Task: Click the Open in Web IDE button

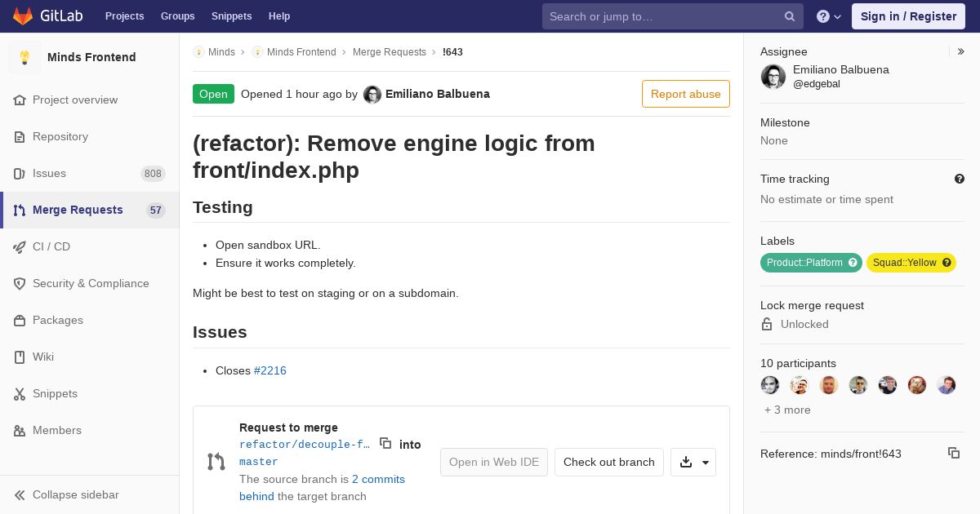Action: (x=494, y=462)
